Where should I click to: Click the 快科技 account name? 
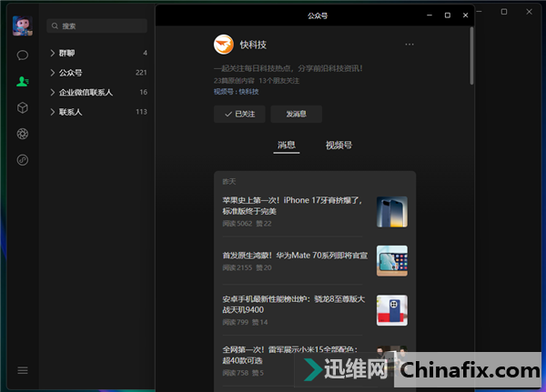[x=253, y=45]
